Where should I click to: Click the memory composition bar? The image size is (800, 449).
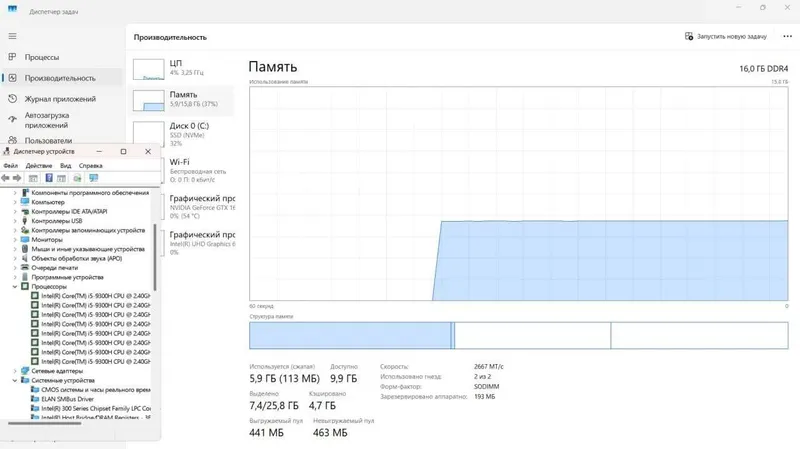518,335
